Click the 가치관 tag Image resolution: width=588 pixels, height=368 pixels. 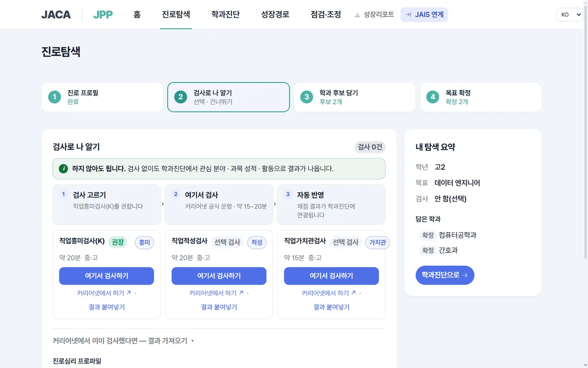[378, 242]
